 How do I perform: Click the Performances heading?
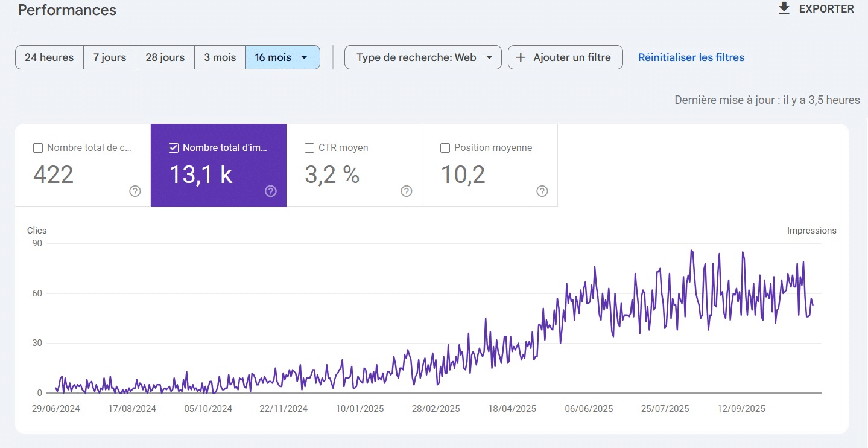pos(68,10)
